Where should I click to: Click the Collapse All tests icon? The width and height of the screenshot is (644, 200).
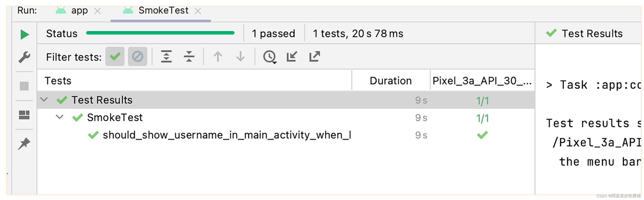[x=189, y=56]
